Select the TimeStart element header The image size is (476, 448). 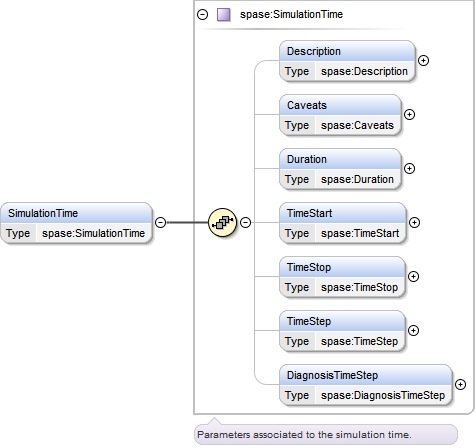coord(343,213)
